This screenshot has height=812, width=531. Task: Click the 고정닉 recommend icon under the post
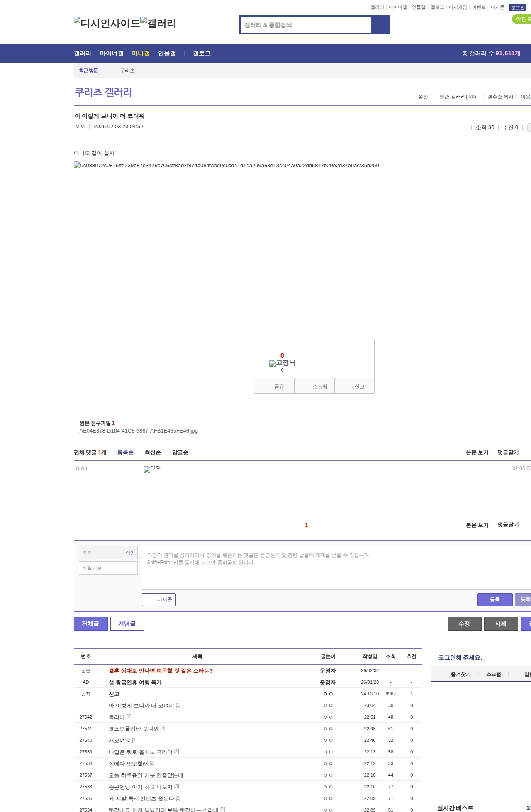pyautogui.click(x=282, y=363)
